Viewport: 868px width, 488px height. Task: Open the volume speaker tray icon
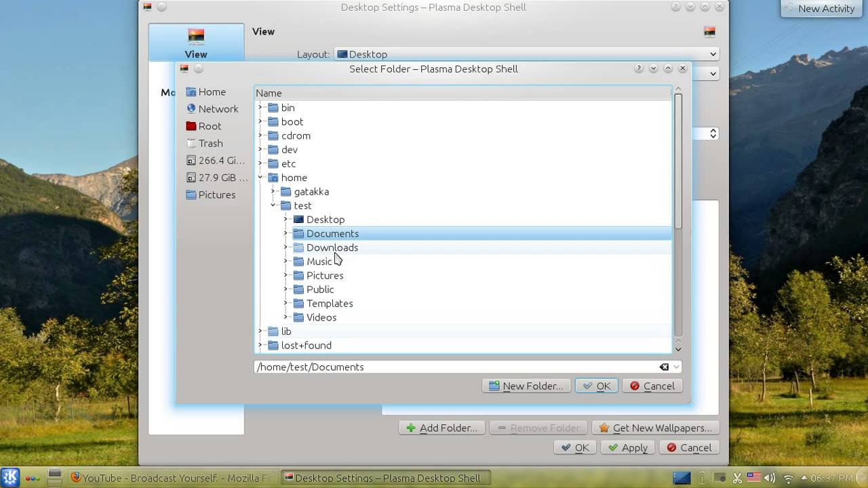coord(770,478)
